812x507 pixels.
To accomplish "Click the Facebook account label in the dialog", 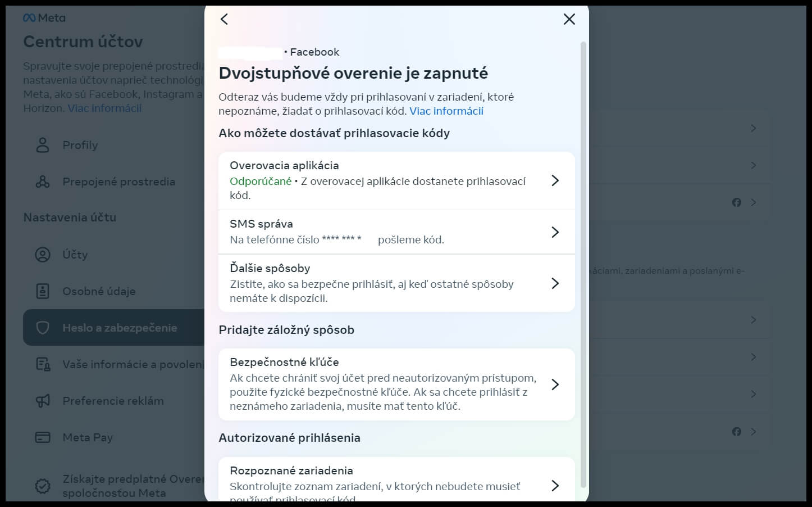I will (314, 52).
